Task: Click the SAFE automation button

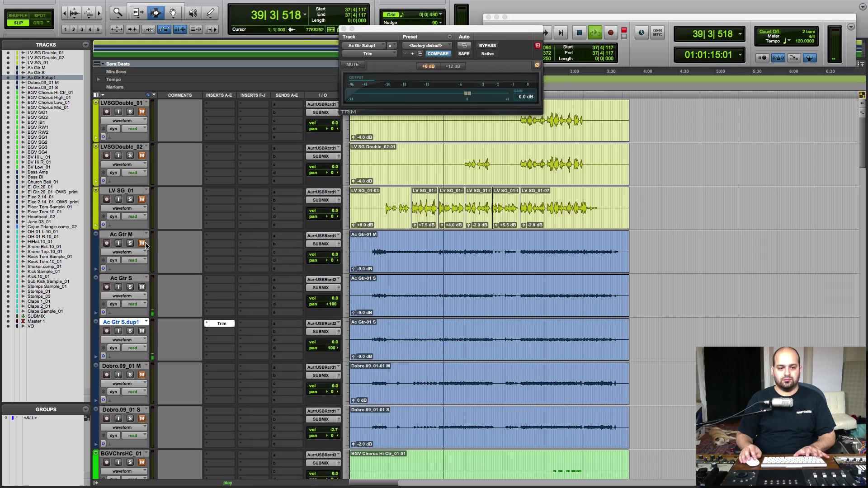Action: (x=464, y=54)
